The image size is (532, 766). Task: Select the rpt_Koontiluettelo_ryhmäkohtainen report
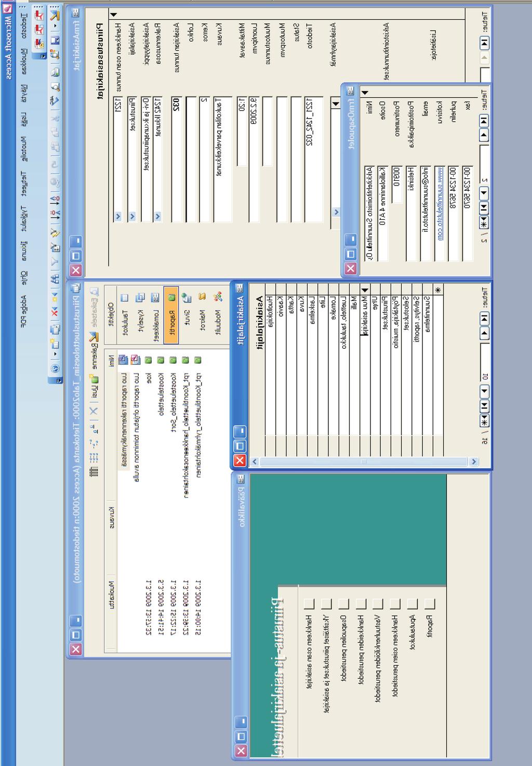tap(198, 425)
